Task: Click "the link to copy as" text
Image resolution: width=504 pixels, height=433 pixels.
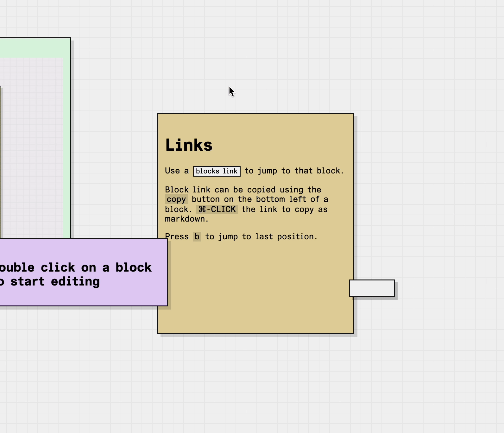Action: coord(284,210)
